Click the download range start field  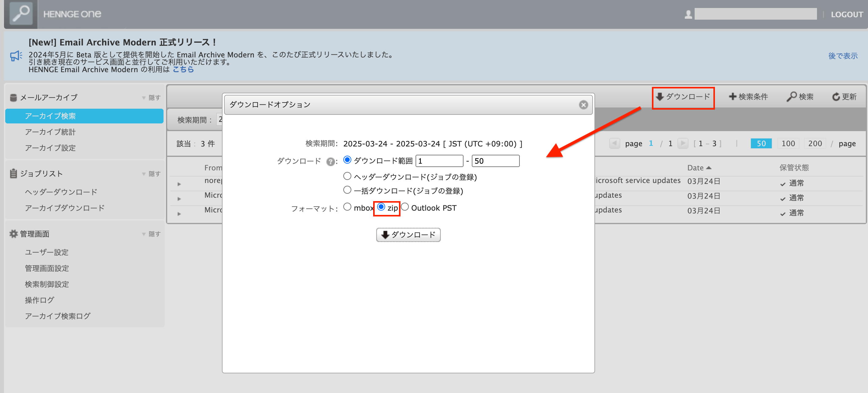click(440, 161)
